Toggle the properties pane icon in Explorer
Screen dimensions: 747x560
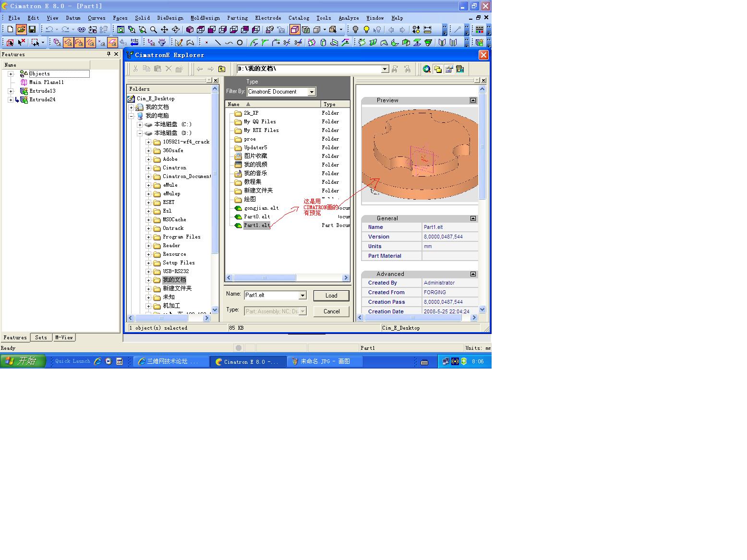[x=449, y=69]
